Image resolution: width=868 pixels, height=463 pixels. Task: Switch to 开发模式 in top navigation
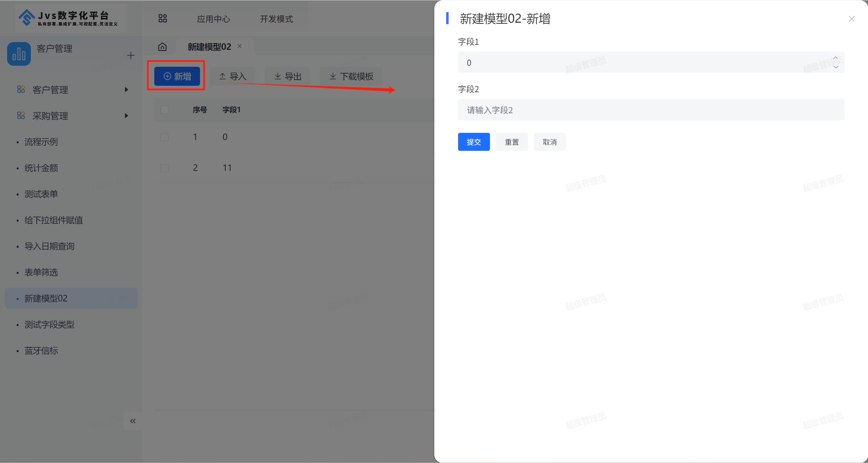(x=276, y=19)
